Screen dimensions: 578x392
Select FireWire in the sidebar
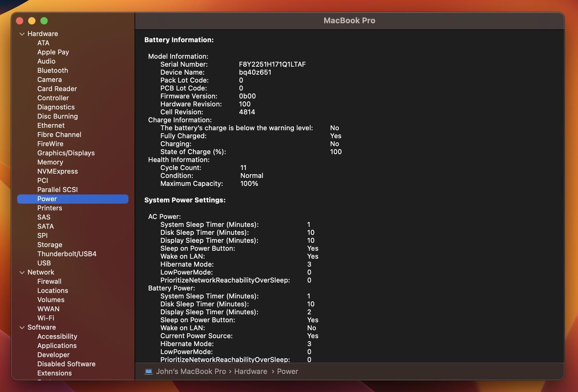[x=50, y=144]
